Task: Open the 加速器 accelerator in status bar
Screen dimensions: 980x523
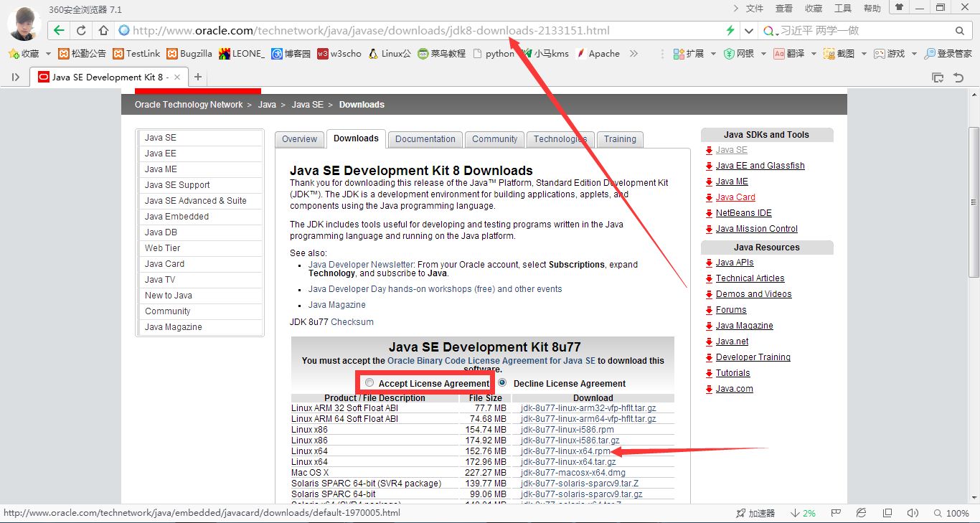Action: click(x=755, y=514)
